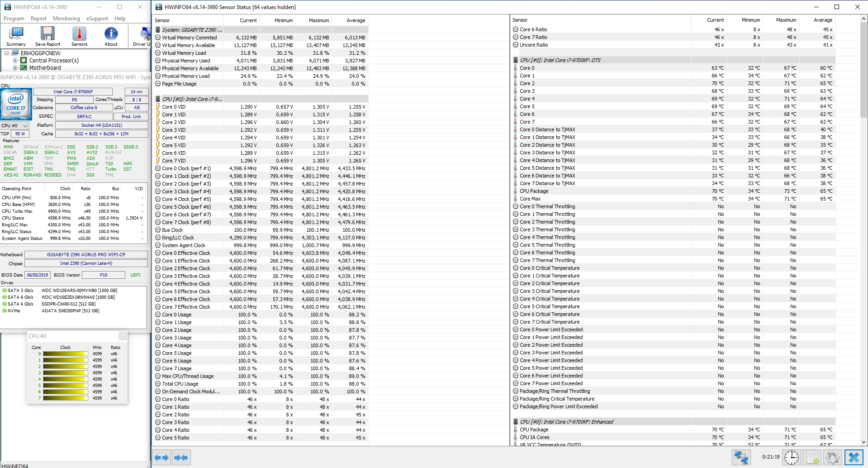This screenshot has height=468, width=868.
Task: Click the chip icon beside Central Processor(s)
Action: click(24, 60)
